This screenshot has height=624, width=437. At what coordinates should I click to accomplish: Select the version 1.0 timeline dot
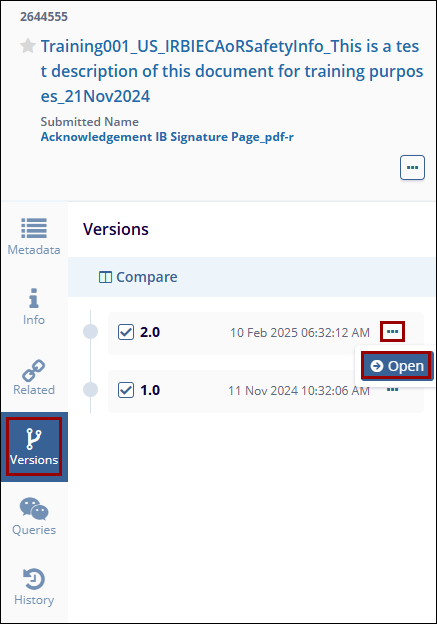pos(91,390)
